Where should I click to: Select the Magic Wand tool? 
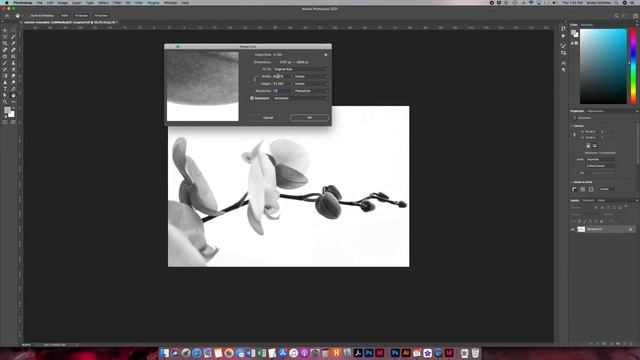tap(13, 37)
